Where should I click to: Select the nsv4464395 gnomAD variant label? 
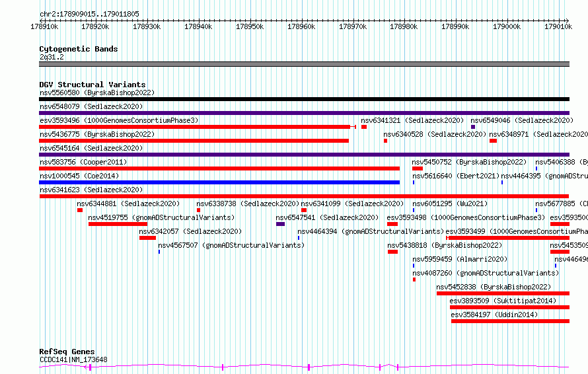point(544,176)
